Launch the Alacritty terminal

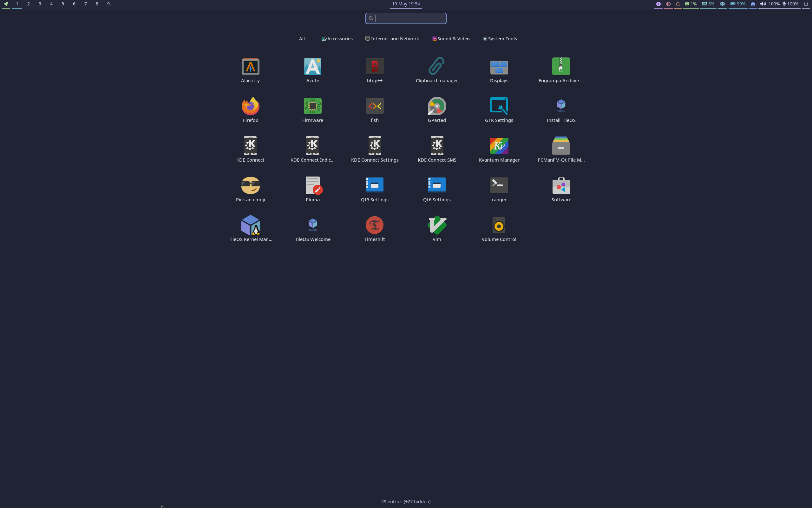click(x=250, y=70)
